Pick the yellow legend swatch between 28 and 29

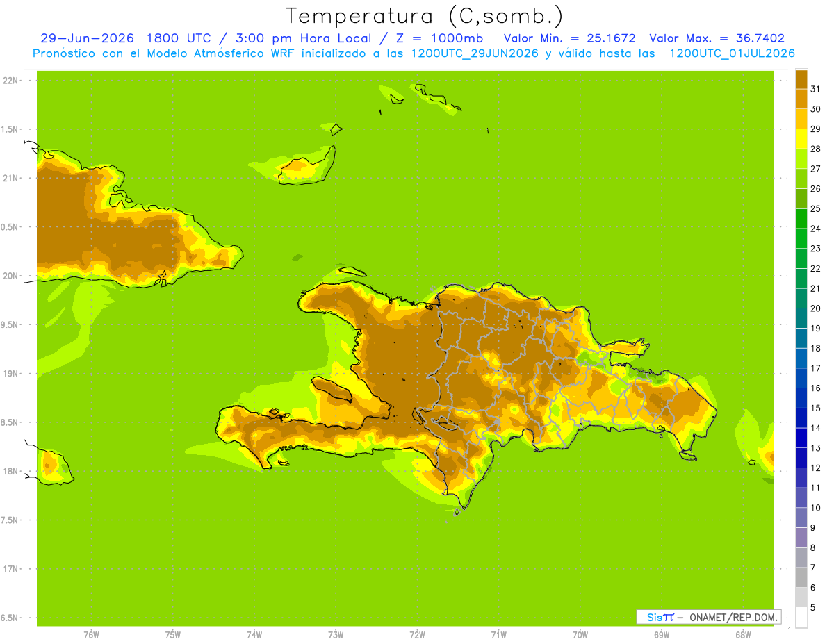(x=801, y=139)
